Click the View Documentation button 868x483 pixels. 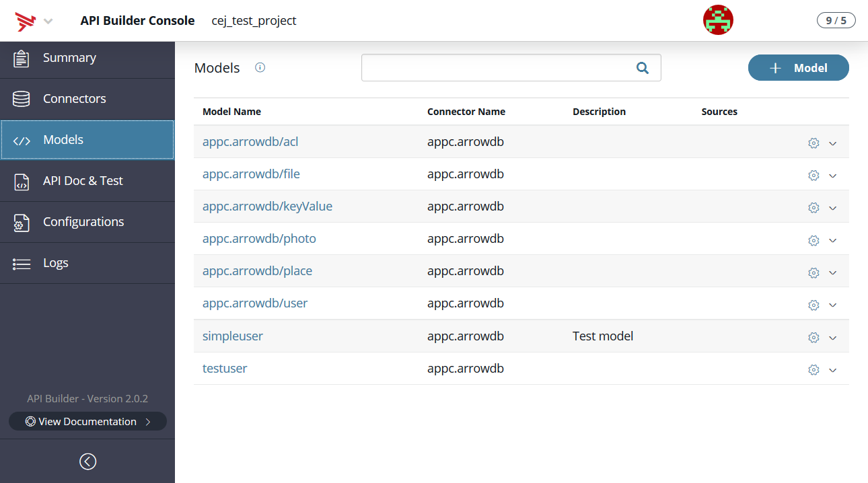pyautogui.click(x=87, y=421)
